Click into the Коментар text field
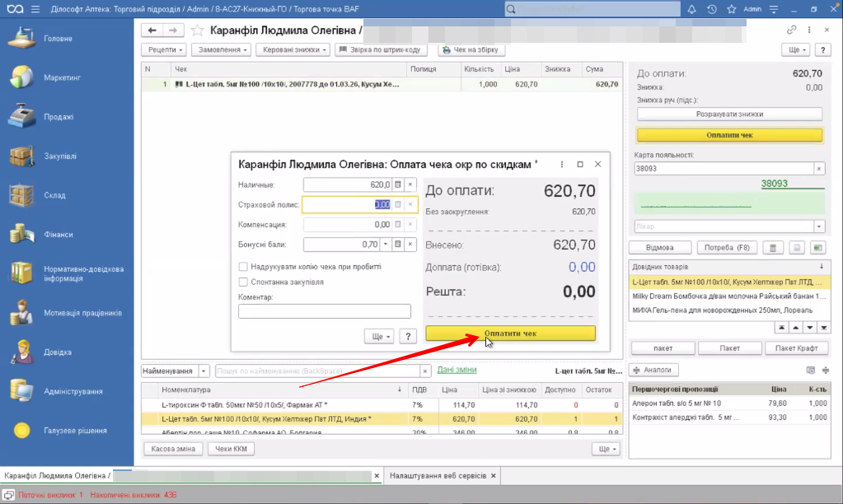This screenshot has width=843, height=504. click(x=324, y=311)
